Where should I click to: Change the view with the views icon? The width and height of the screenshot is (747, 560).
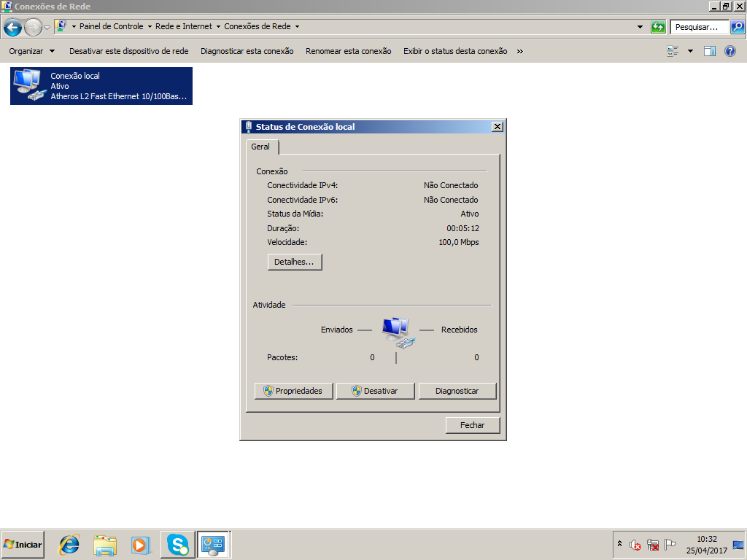coord(673,51)
